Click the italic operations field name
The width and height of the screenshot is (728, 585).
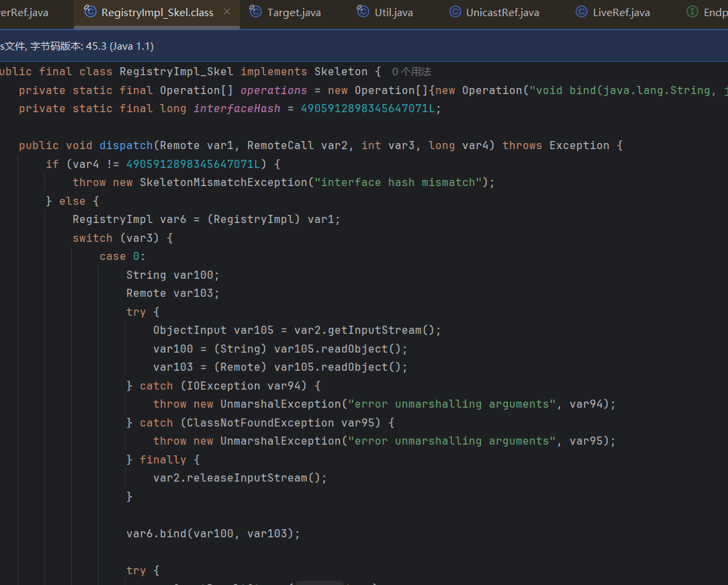[x=273, y=91]
